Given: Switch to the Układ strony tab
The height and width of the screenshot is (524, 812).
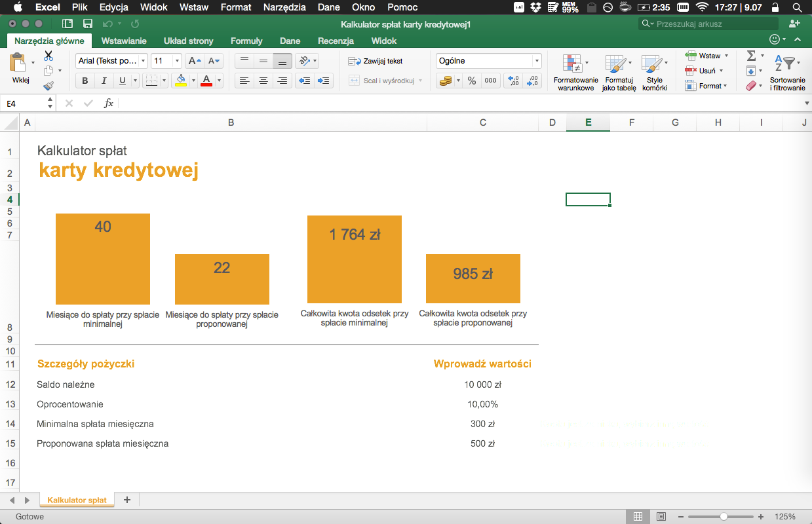Looking at the screenshot, I should coord(189,41).
